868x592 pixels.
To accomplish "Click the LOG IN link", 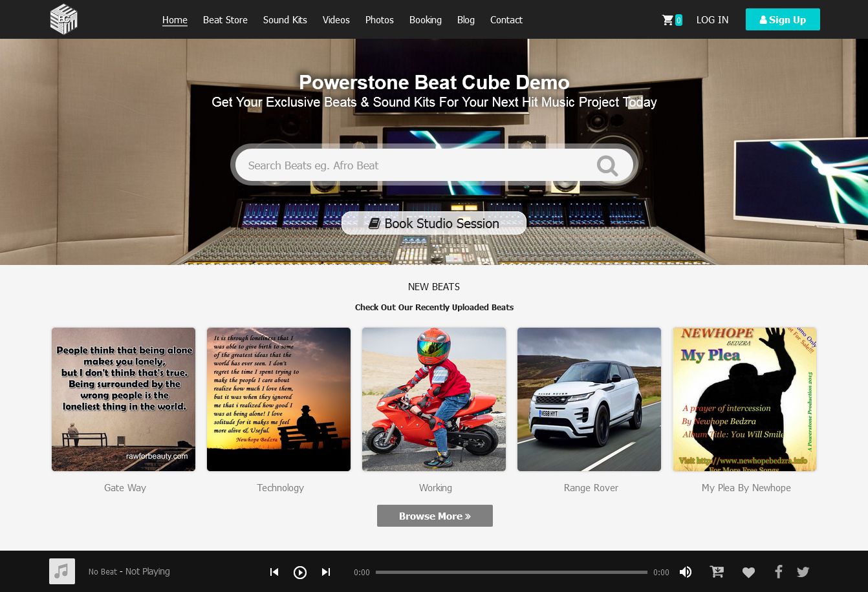I will (712, 20).
